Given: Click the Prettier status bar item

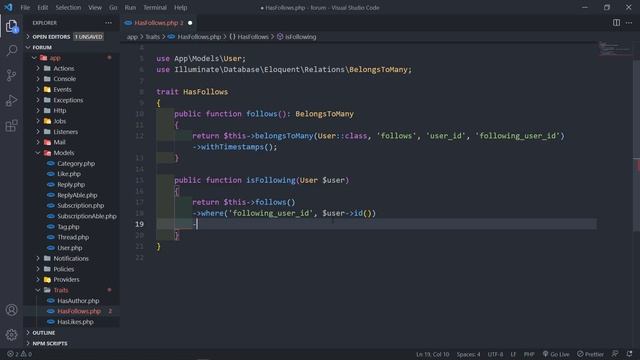Looking at the screenshot, I should [x=590, y=354].
